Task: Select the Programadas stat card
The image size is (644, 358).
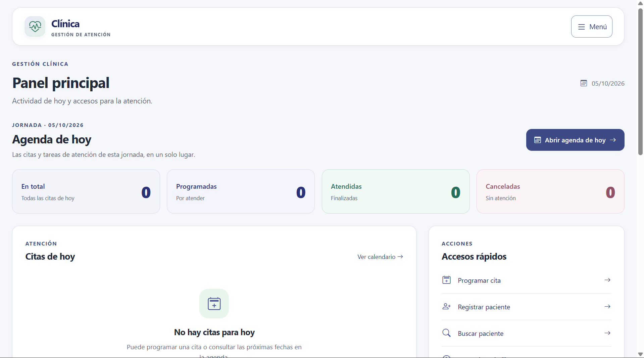Action: [x=241, y=191]
